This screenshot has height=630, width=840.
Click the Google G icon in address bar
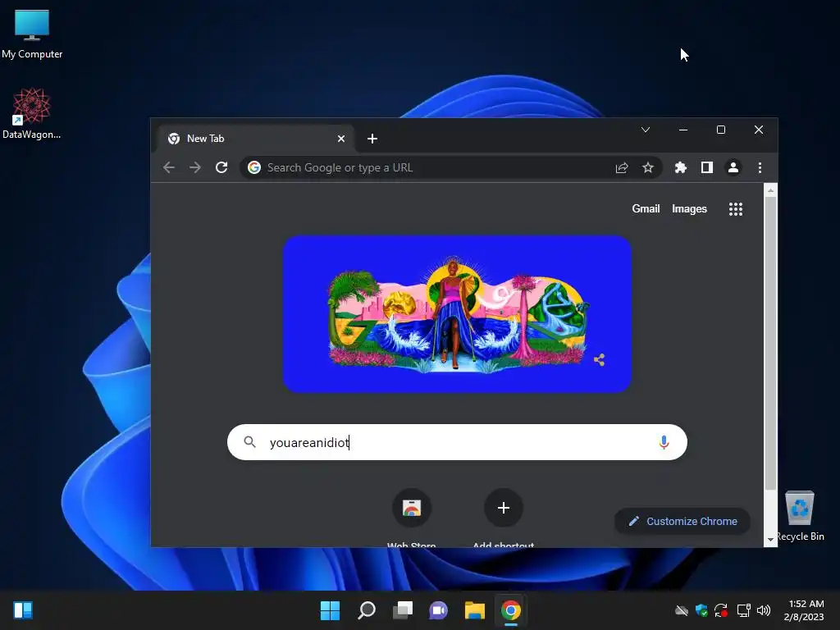254,167
